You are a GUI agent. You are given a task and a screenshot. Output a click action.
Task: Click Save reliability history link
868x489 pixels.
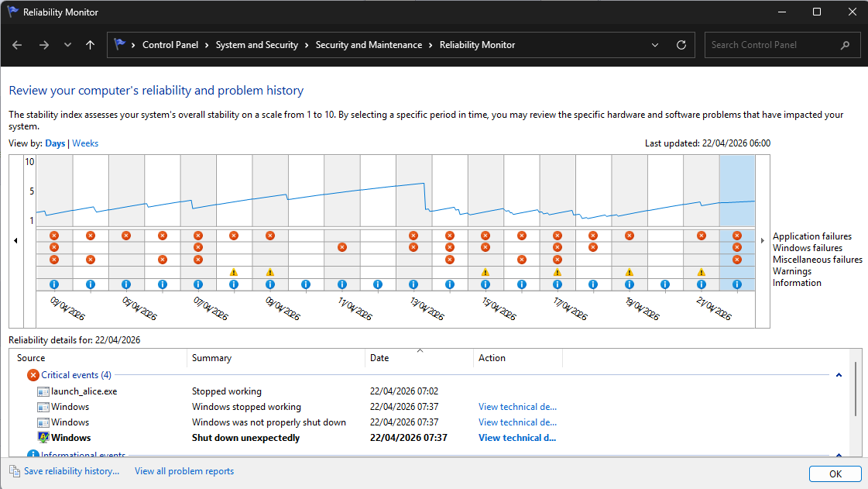71,471
